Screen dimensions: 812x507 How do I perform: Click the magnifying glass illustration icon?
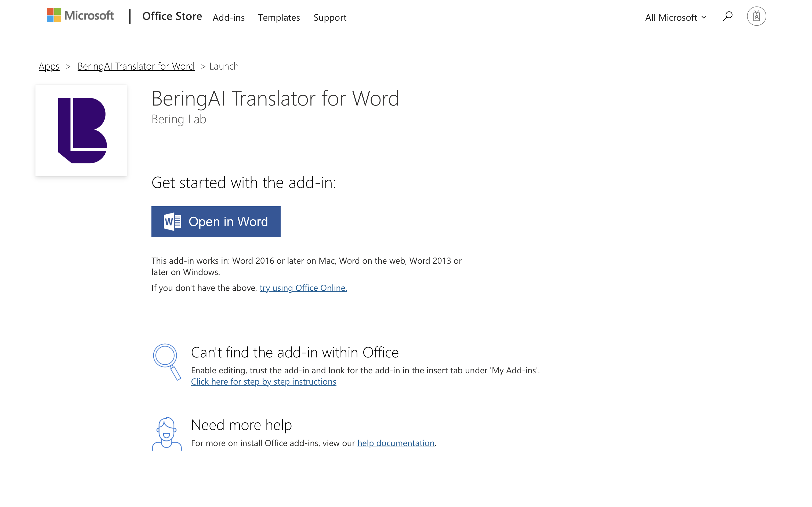pyautogui.click(x=167, y=362)
